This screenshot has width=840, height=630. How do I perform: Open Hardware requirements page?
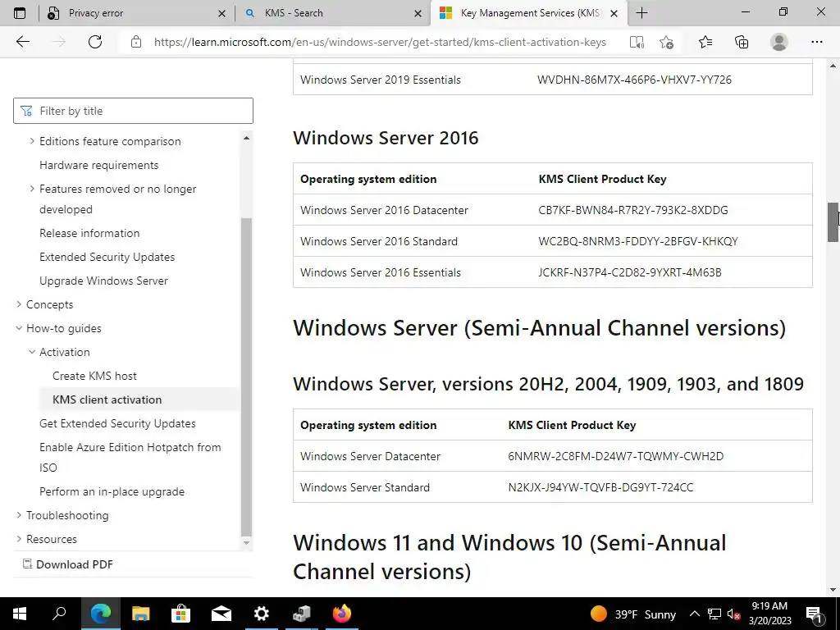point(98,165)
